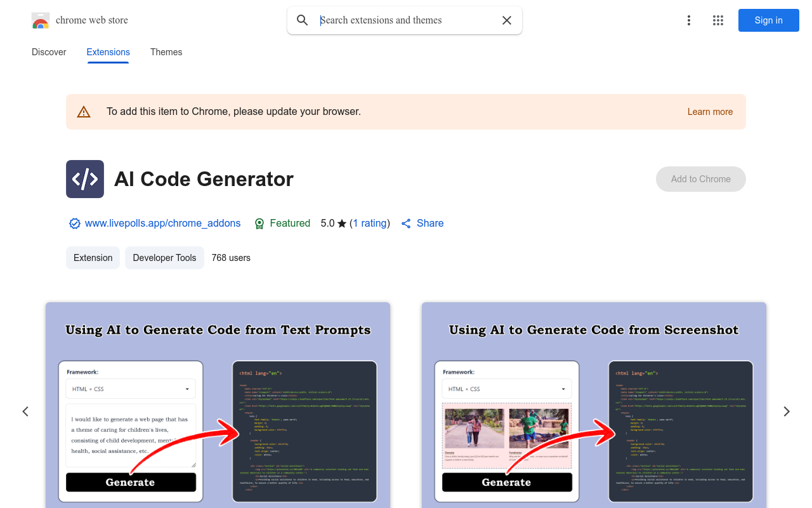Open the Themes tab
Viewport: 812px width, 508px height.
point(166,52)
